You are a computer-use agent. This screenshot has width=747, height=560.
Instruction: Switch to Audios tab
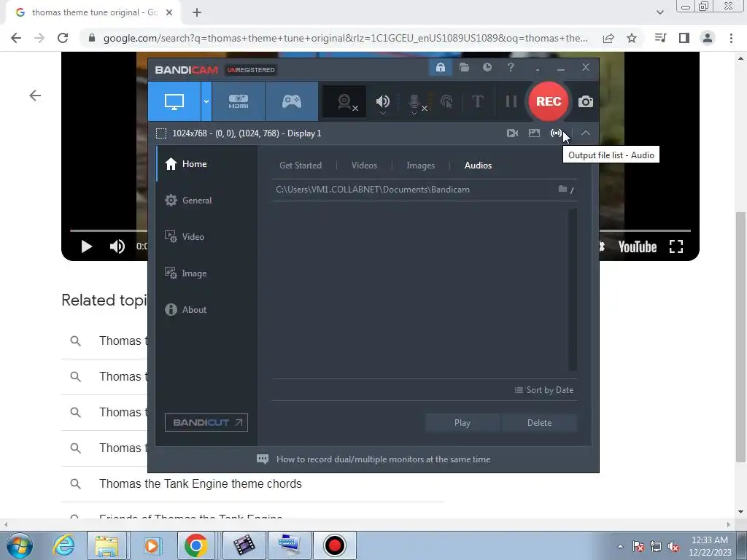(x=478, y=166)
